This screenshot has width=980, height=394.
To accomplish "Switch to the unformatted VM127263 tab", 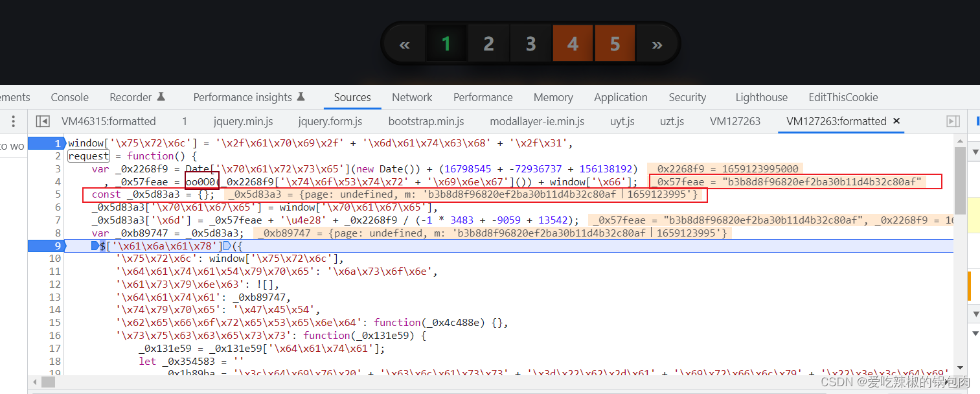I will point(735,121).
